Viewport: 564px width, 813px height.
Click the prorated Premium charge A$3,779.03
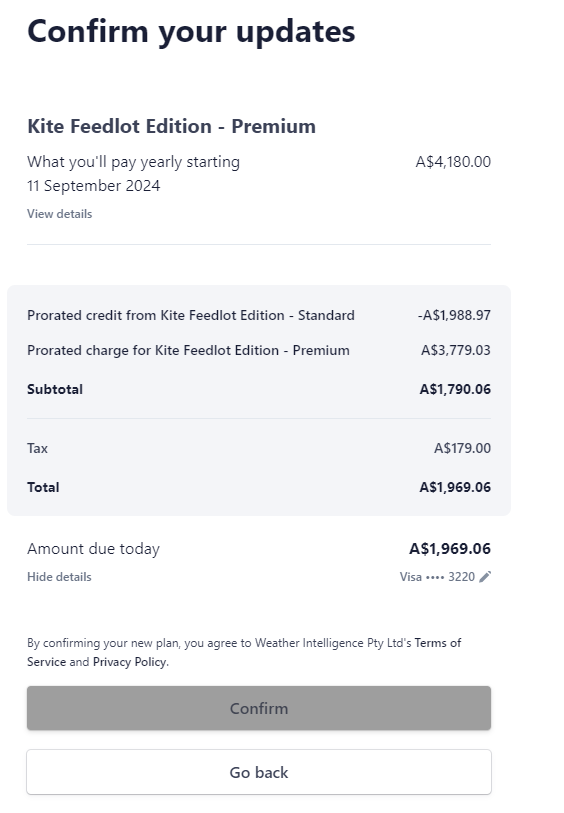pyautogui.click(x=456, y=350)
